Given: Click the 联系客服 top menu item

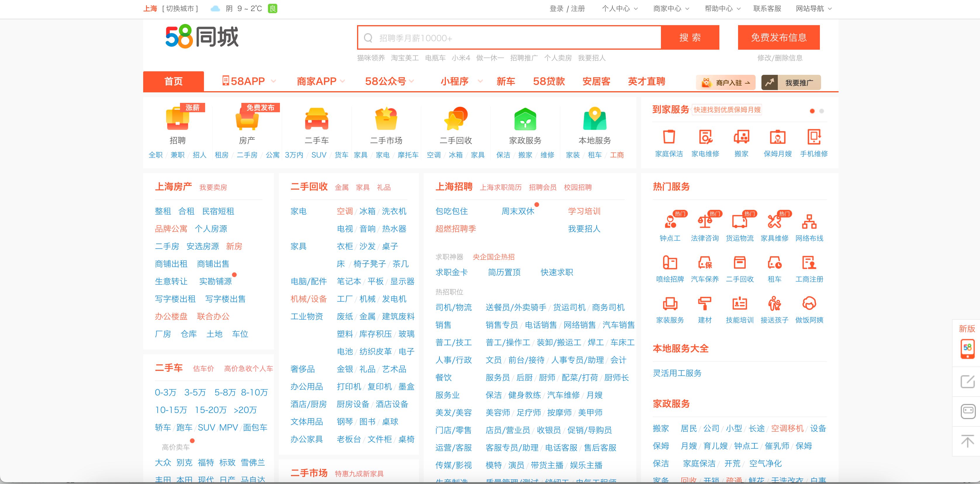Looking at the screenshot, I should tap(767, 8).
